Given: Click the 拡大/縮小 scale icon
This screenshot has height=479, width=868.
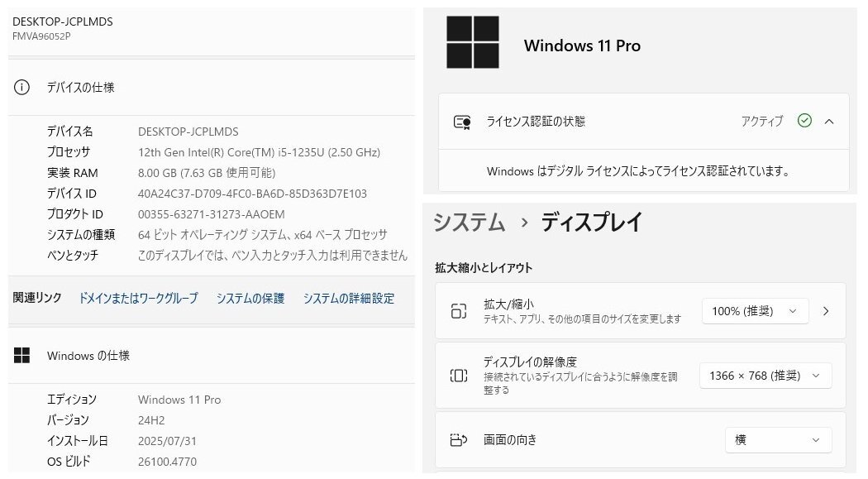Looking at the screenshot, I should tap(459, 311).
